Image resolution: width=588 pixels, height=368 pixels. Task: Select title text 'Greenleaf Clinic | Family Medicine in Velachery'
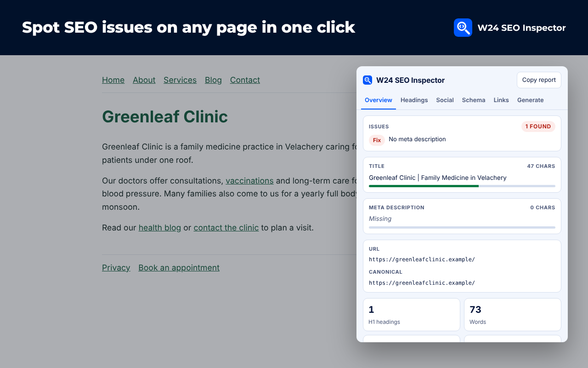[x=438, y=178]
